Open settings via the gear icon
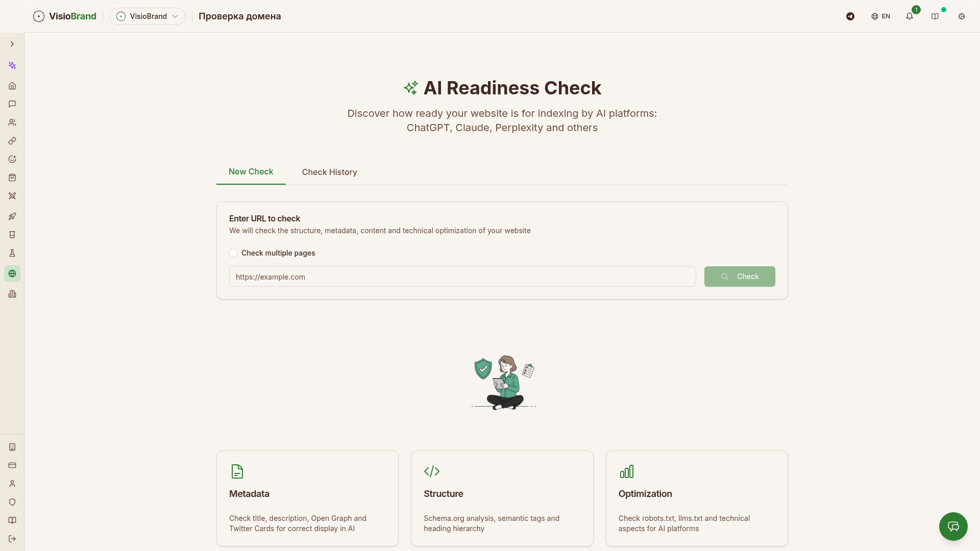The height and width of the screenshot is (551, 980). click(962, 16)
